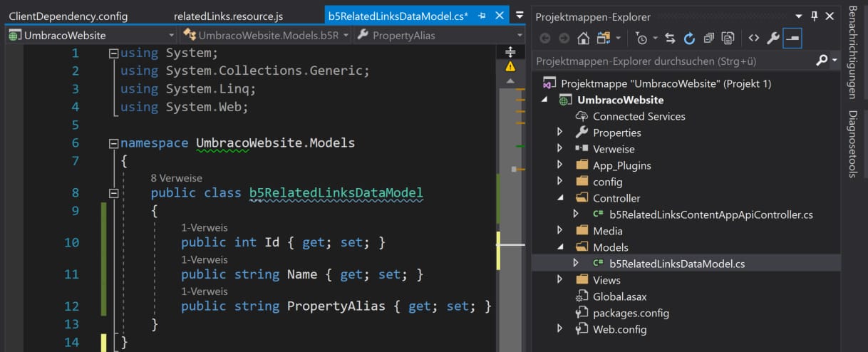Open the Diagnosetools side tab
The width and height of the screenshot is (868, 352).
pos(852,144)
